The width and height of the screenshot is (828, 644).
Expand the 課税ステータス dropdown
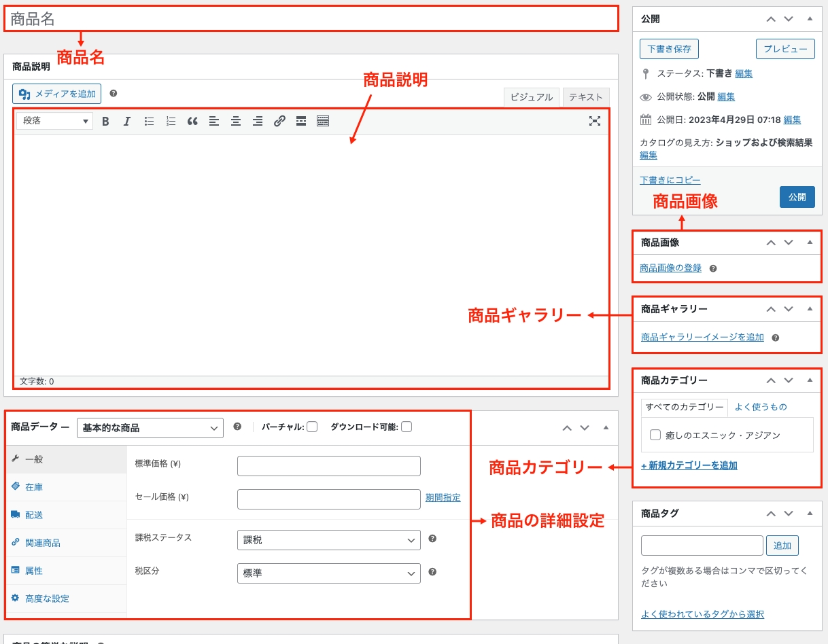click(328, 540)
